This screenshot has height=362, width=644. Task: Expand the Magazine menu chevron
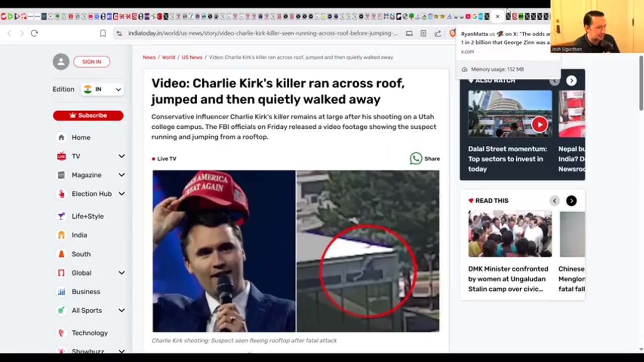click(x=121, y=175)
